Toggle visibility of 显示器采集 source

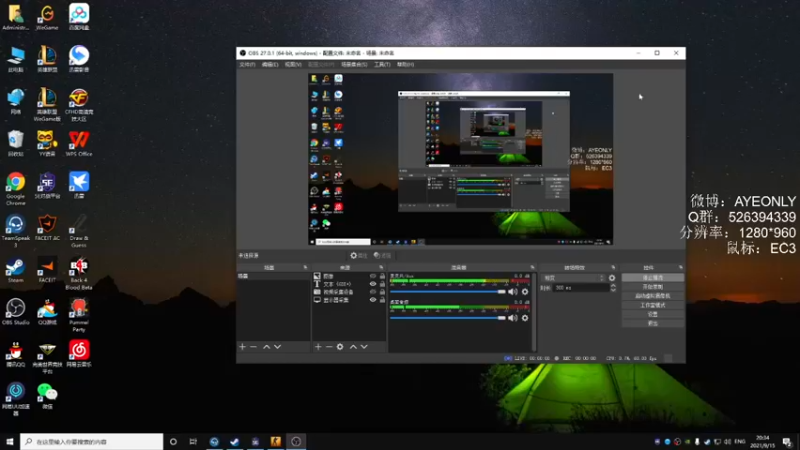point(373,300)
